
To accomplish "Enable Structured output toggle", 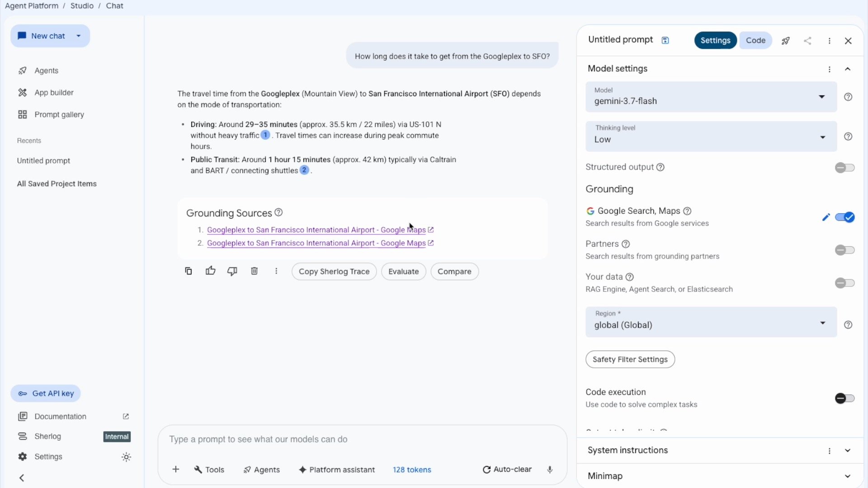I will (844, 168).
